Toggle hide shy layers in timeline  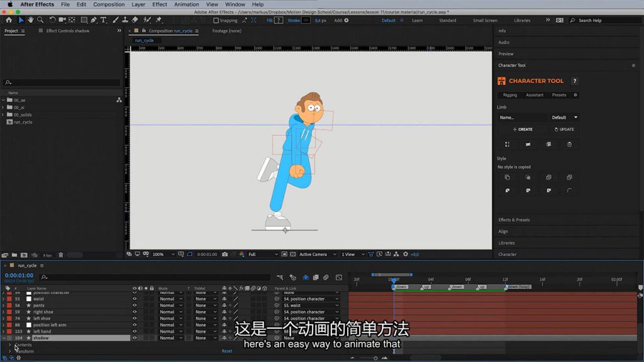(306, 278)
